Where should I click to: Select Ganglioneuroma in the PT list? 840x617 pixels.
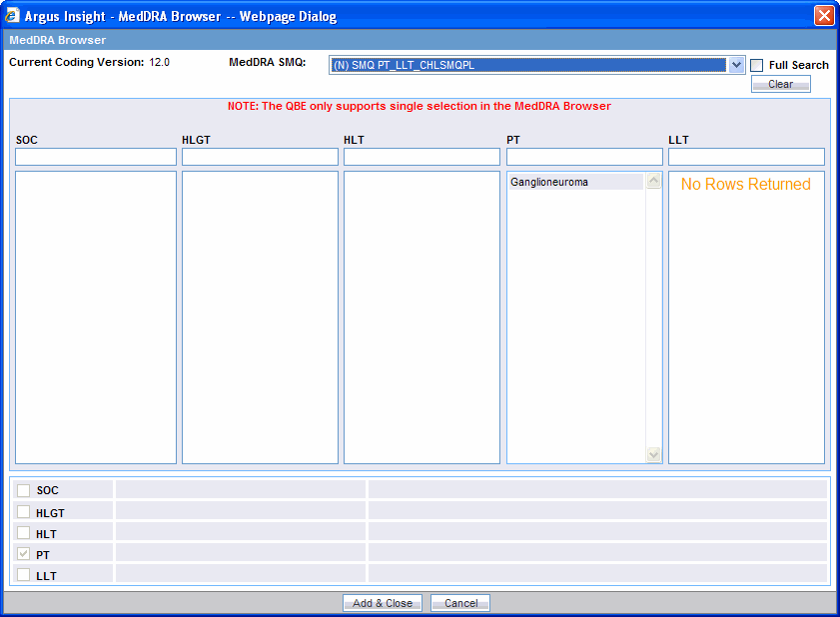point(576,182)
